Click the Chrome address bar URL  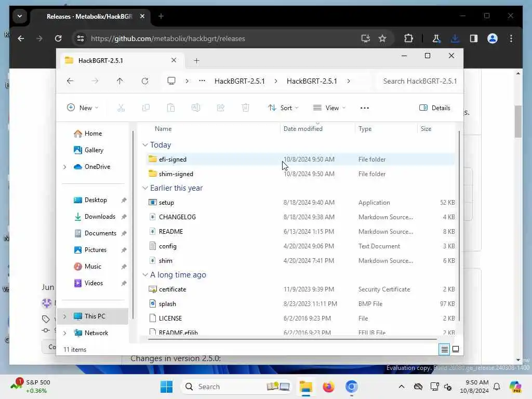(x=168, y=38)
